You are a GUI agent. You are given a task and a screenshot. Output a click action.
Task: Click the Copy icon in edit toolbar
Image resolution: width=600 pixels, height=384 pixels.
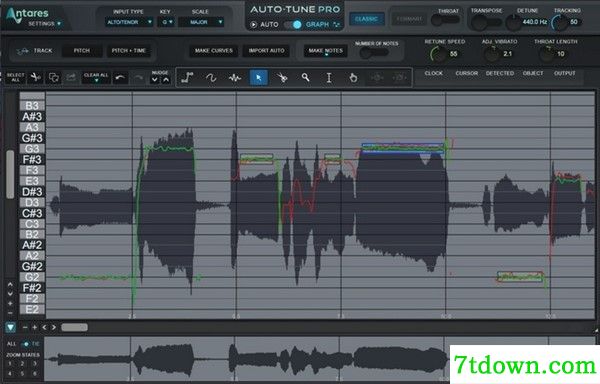pos(54,77)
